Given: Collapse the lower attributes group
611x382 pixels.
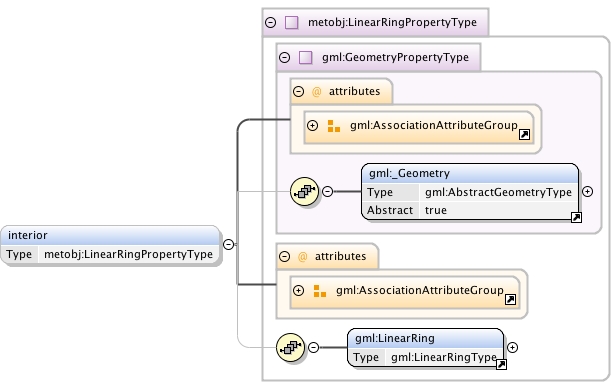Looking at the screenshot, I should pos(284,256).
